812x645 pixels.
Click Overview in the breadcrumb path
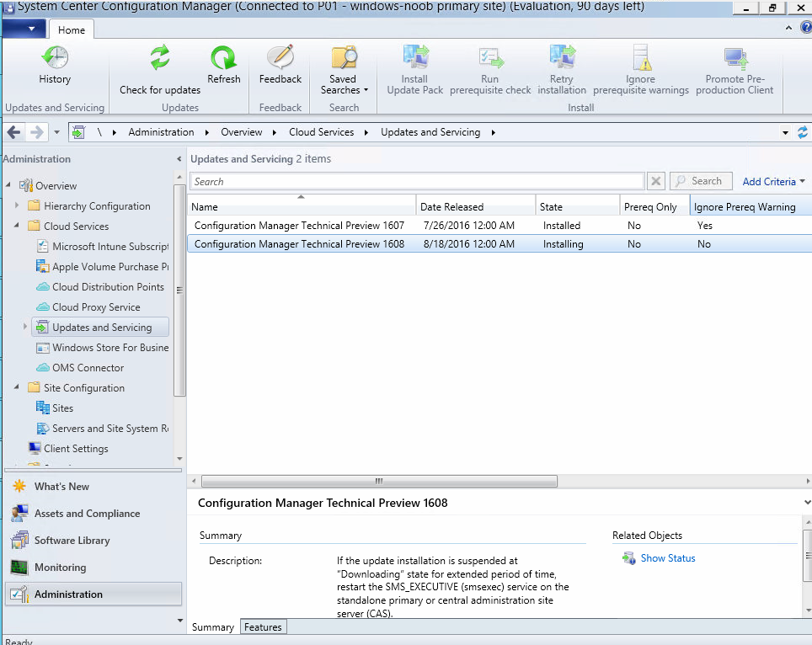click(x=241, y=132)
